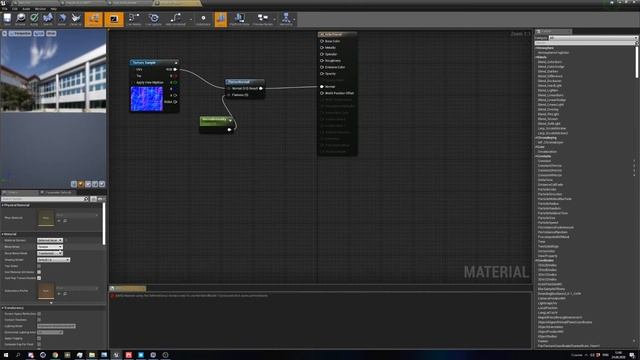Switch to the Details panel tab
The width and height of the screenshot is (640, 360).
pos(19,192)
